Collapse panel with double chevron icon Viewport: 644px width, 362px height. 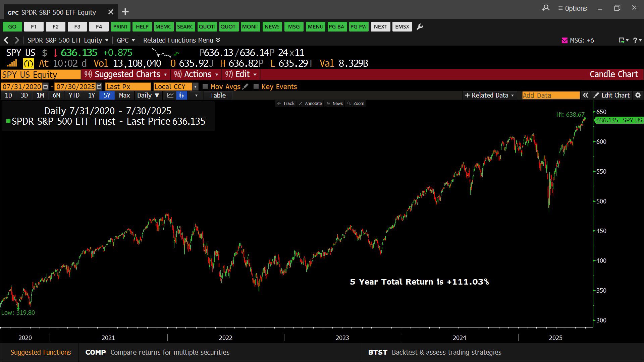click(x=586, y=95)
